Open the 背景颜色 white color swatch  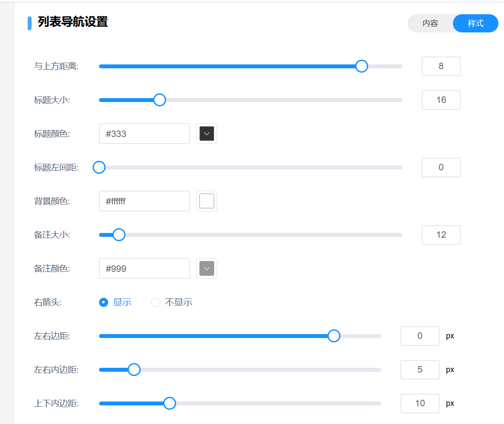(207, 201)
